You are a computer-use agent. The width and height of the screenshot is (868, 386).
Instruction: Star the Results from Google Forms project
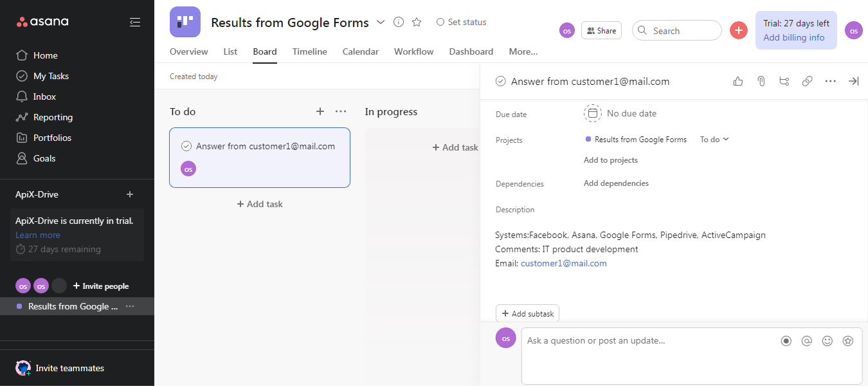point(416,21)
